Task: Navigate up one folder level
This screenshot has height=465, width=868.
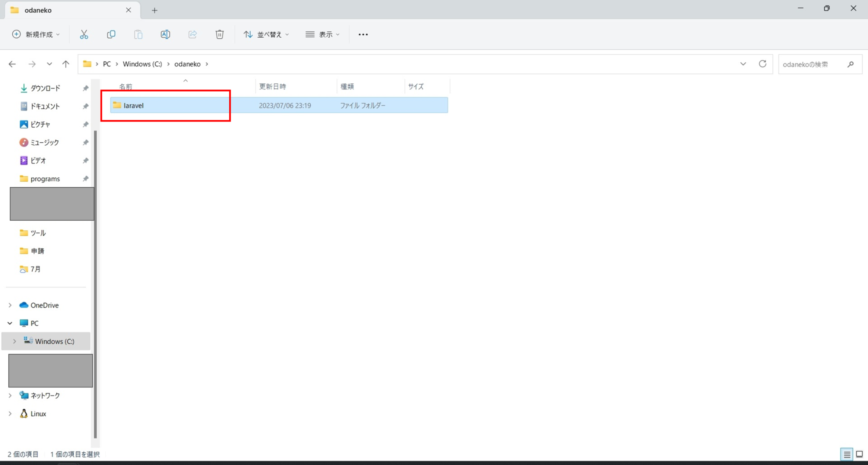Action: tap(66, 64)
